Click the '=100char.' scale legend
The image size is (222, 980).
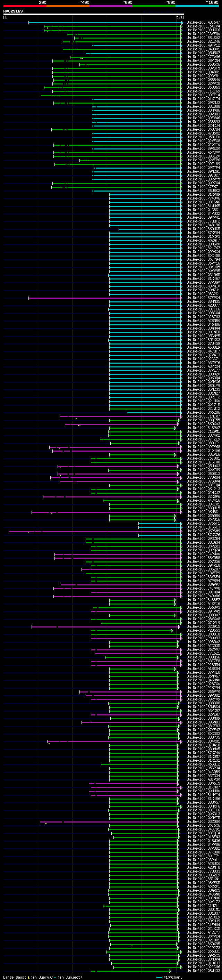click(x=172, y=977)
